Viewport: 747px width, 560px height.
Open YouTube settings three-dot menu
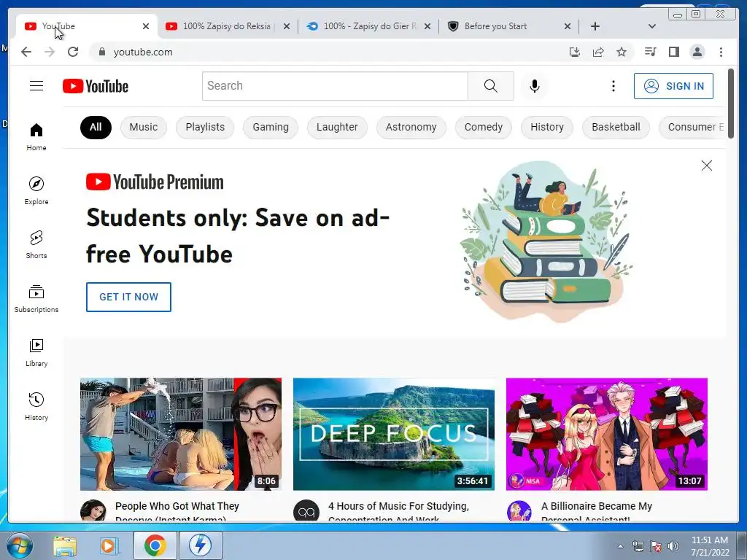coord(613,86)
